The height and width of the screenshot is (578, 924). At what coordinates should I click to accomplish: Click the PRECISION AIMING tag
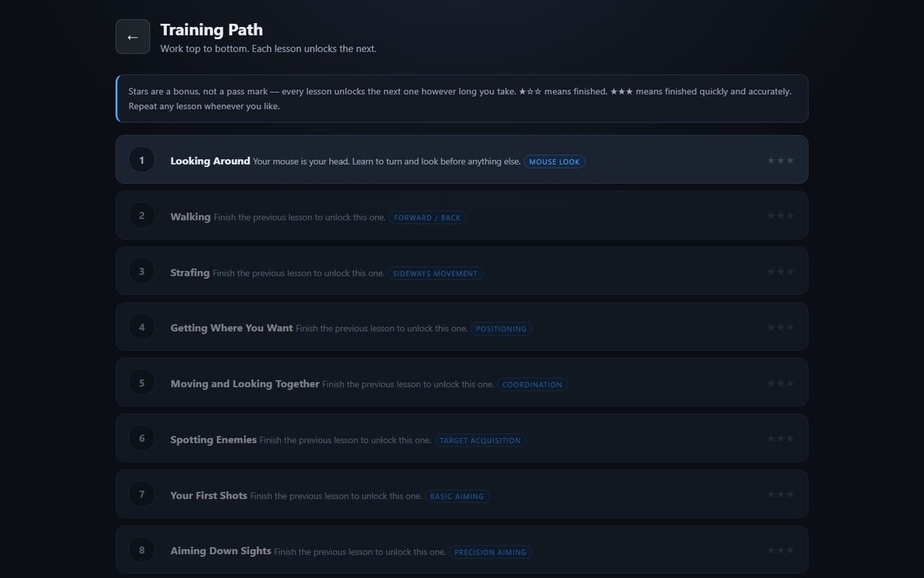(491, 552)
